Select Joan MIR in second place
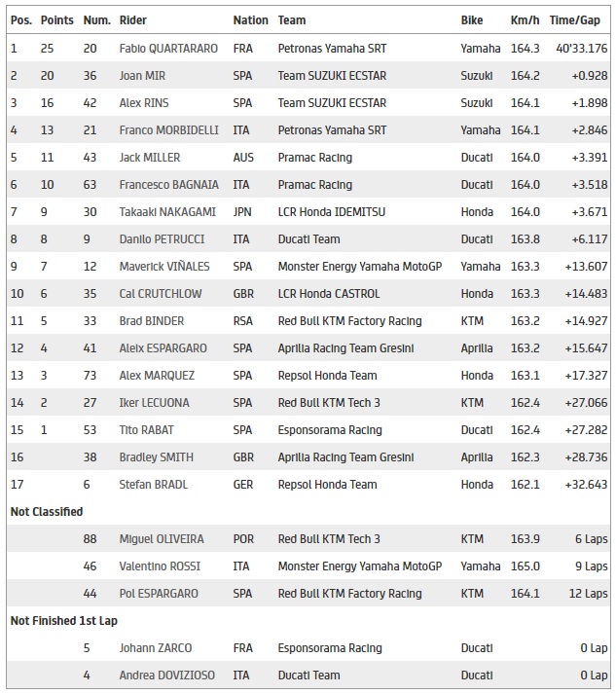The height and width of the screenshot is (694, 616). [143, 75]
